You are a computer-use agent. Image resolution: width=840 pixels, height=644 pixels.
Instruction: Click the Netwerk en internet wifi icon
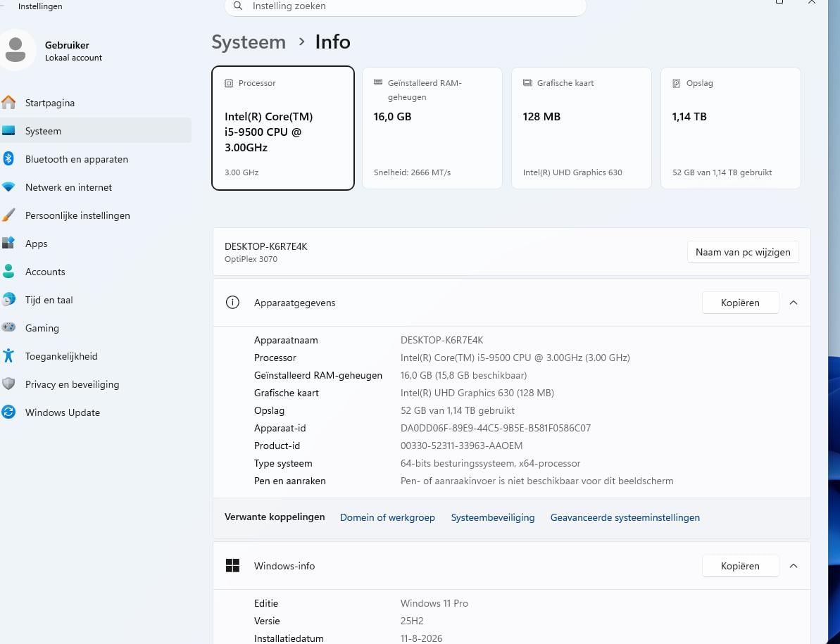(x=8, y=187)
